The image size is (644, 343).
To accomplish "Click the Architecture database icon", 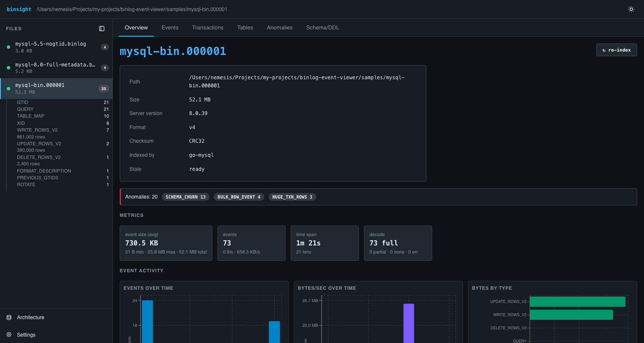I will [9, 317].
